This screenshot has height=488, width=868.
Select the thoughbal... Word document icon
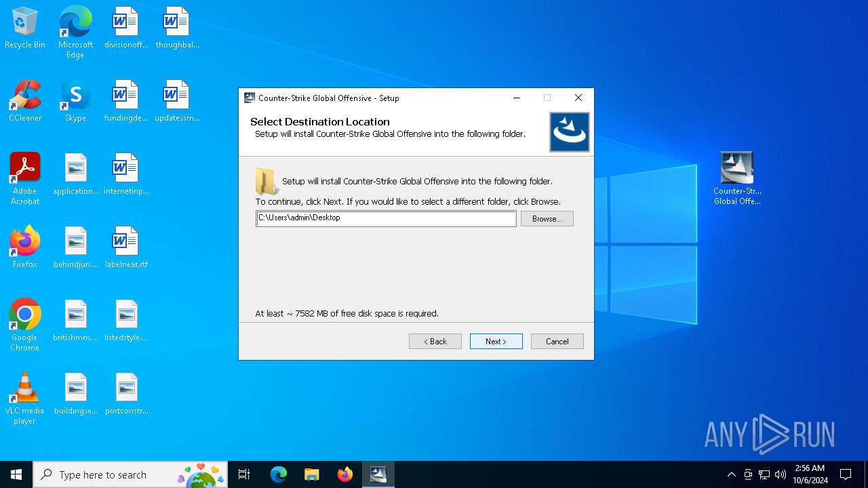click(x=177, y=28)
